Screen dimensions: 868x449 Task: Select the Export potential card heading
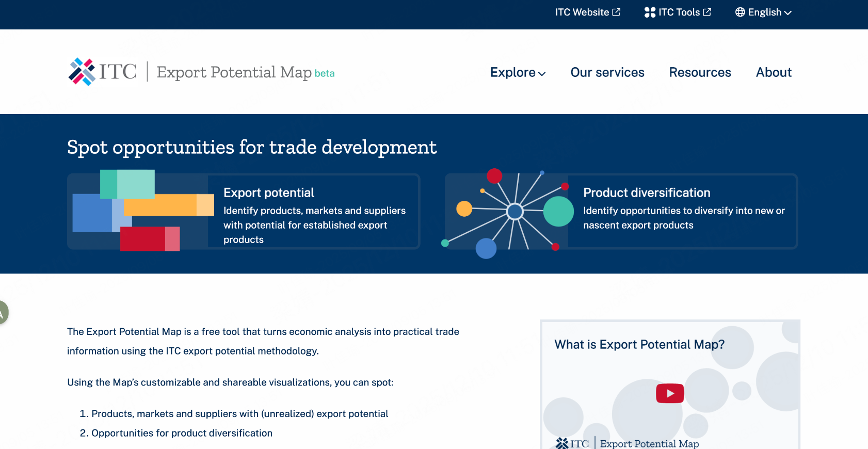(268, 193)
